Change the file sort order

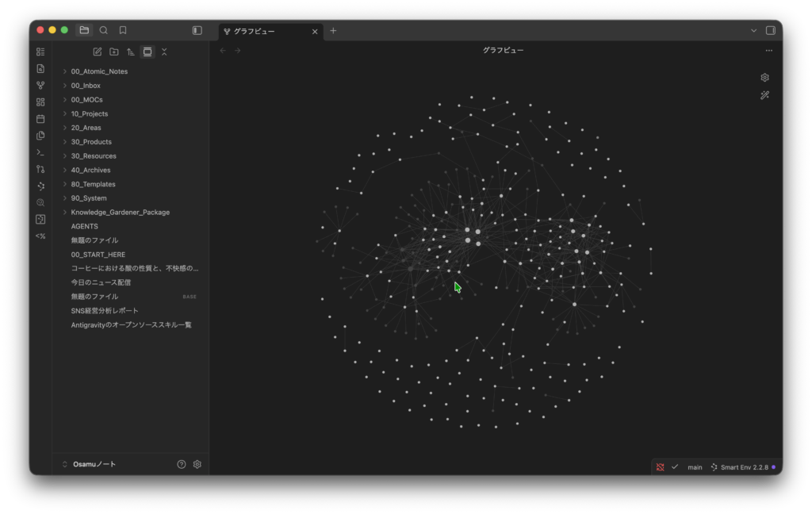131,52
